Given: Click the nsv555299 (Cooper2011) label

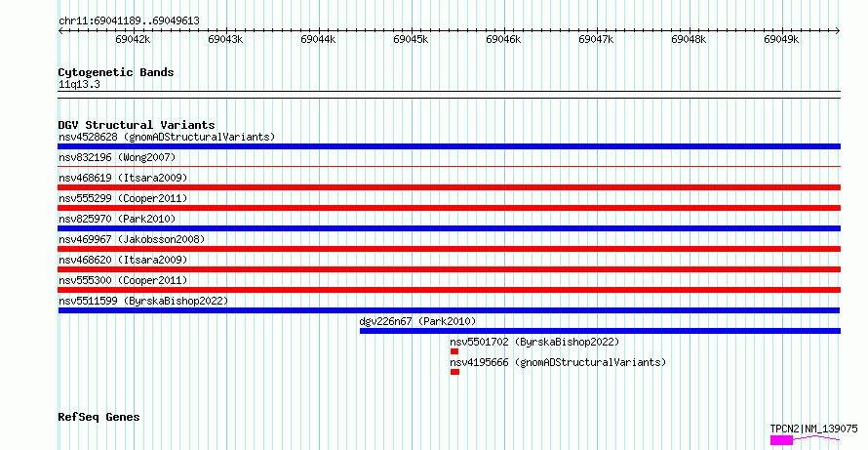Looking at the screenshot, I should [x=123, y=198].
